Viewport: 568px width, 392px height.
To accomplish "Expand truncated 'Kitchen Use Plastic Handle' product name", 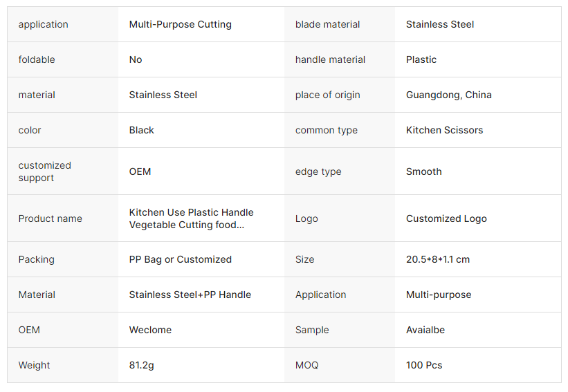I will [x=191, y=218].
